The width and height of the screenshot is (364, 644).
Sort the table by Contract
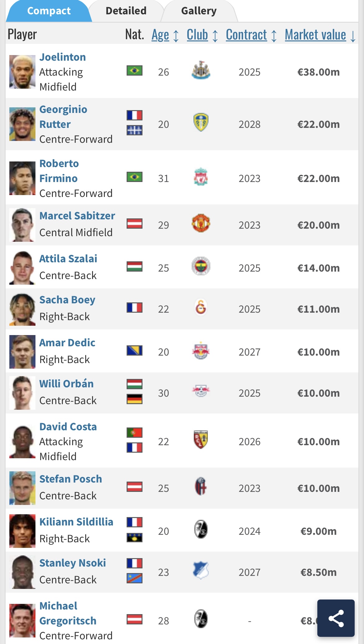(x=251, y=35)
